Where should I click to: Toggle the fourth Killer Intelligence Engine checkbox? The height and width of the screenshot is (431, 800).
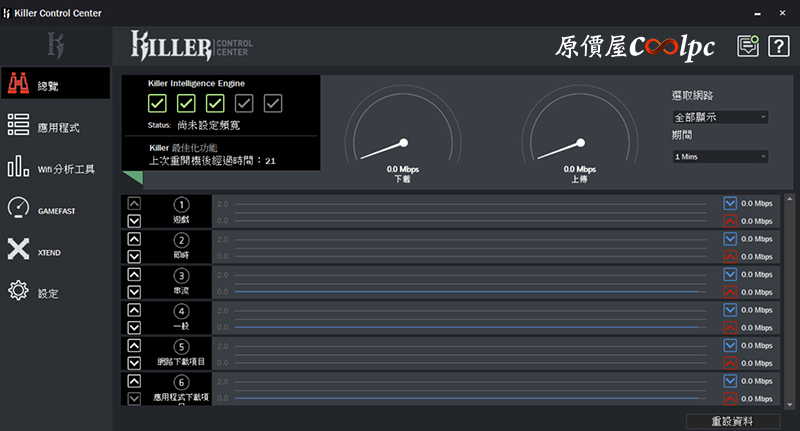[244, 104]
